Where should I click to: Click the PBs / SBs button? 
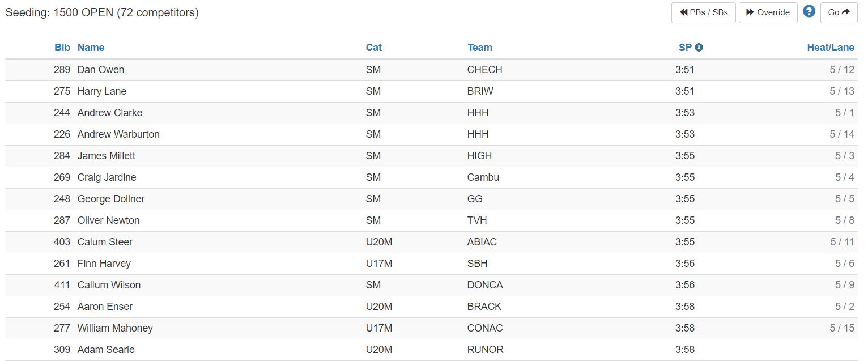click(704, 12)
